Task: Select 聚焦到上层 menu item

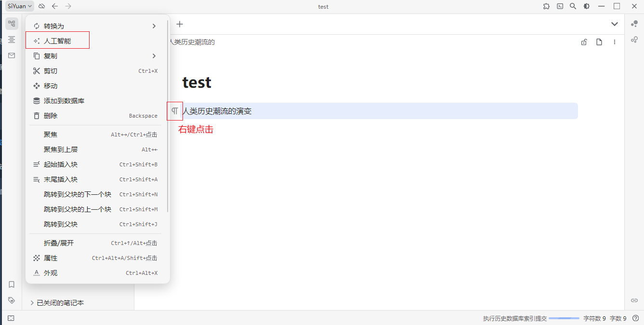Action: [x=95, y=149]
